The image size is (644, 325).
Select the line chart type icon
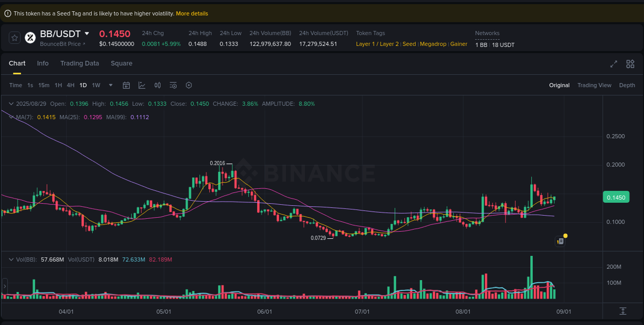pyautogui.click(x=142, y=85)
